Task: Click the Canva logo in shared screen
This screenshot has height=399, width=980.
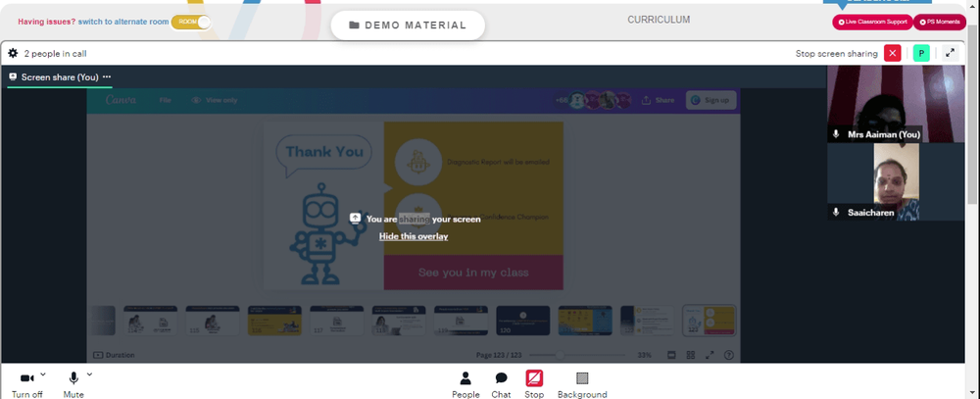Action: [121, 100]
